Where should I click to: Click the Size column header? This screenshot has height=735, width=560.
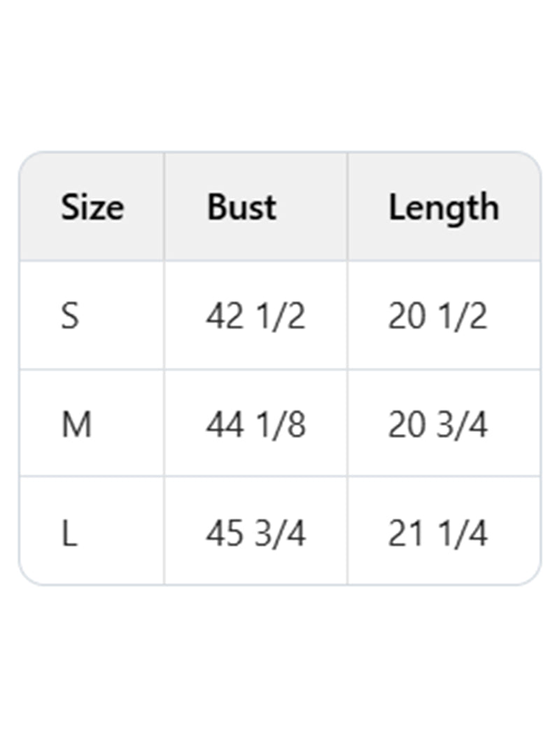coord(92,207)
